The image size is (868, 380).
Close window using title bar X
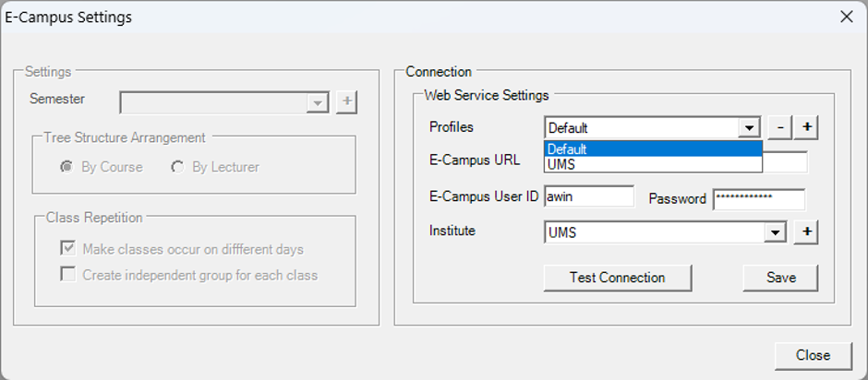[x=847, y=18]
